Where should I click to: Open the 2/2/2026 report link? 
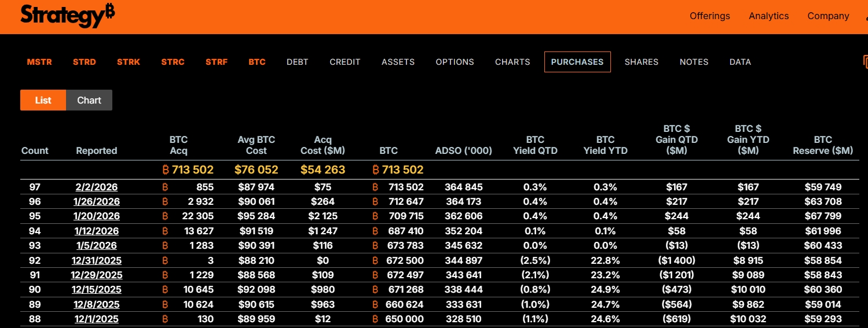[x=97, y=187]
